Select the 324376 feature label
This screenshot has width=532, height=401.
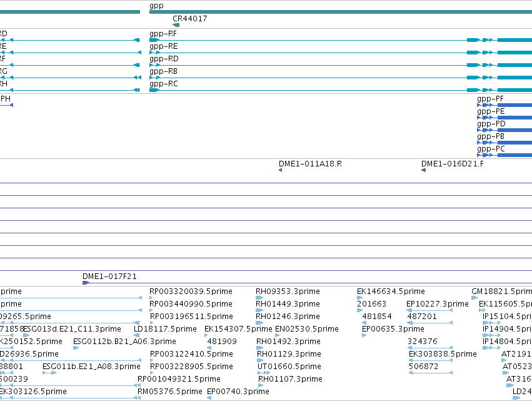point(423,342)
